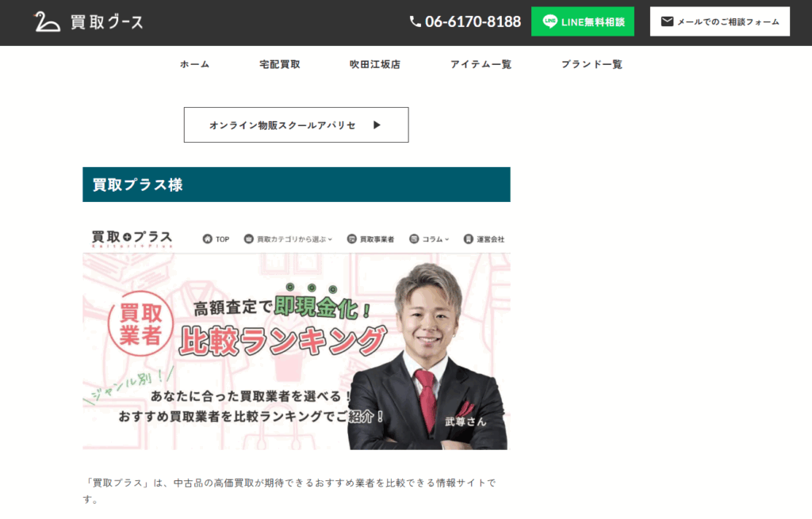Viewport: 812px width, 519px height.
Task: Click the 買取プラス logo in banner
Action: tap(132, 238)
